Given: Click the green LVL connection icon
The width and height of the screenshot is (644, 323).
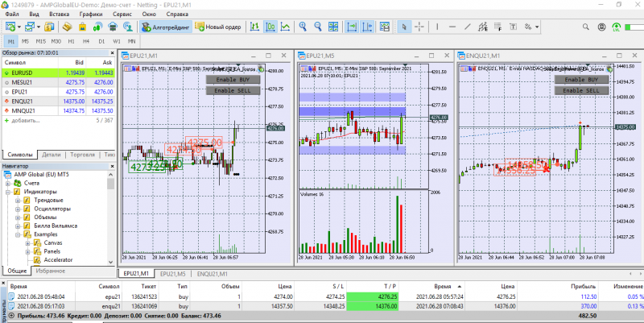Looking at the screenshot, I should coord(616,27).
